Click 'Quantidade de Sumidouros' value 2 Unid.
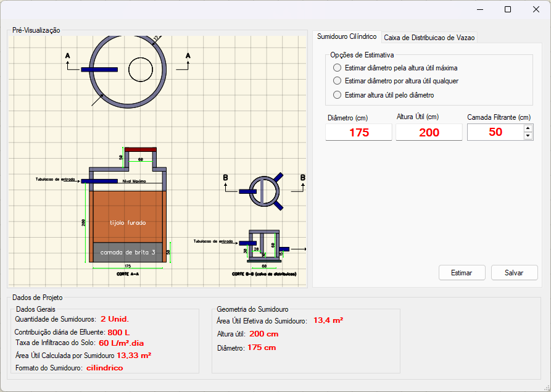 115,319
